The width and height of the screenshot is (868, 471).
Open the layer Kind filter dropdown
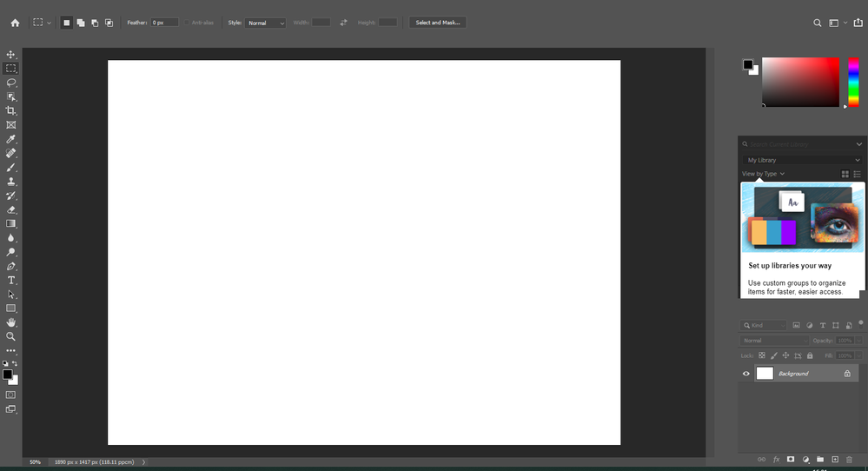click(763, 325)
